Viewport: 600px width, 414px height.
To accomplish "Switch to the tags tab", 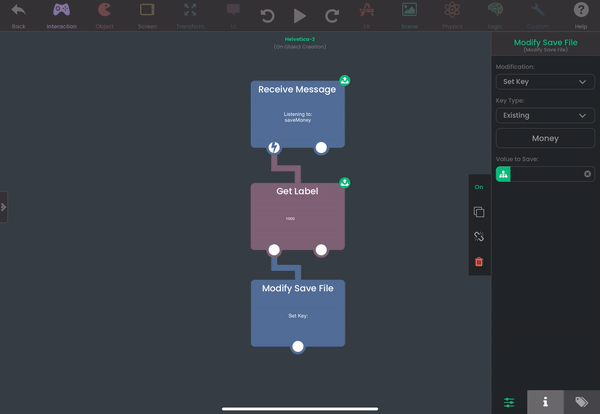I will [581, 402].
